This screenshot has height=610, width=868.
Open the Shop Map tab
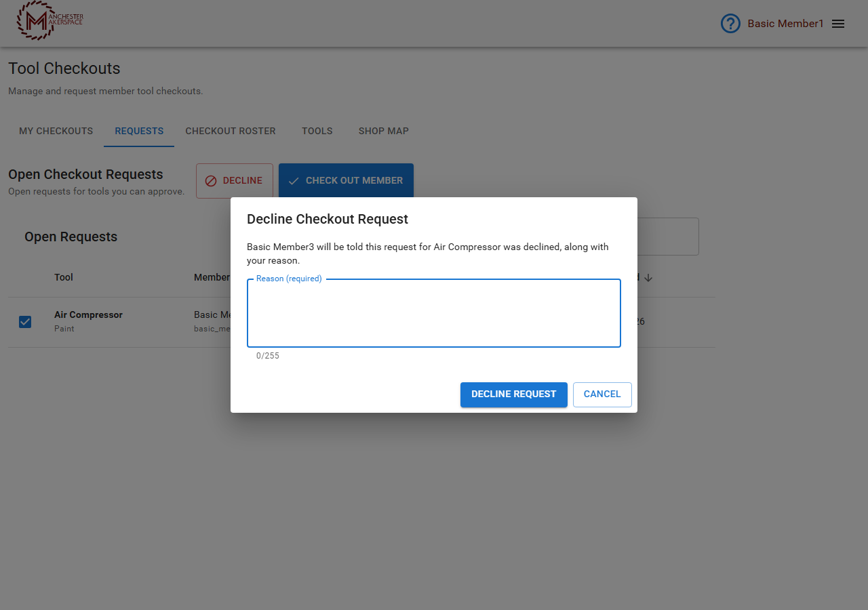[x=384, y=131]
